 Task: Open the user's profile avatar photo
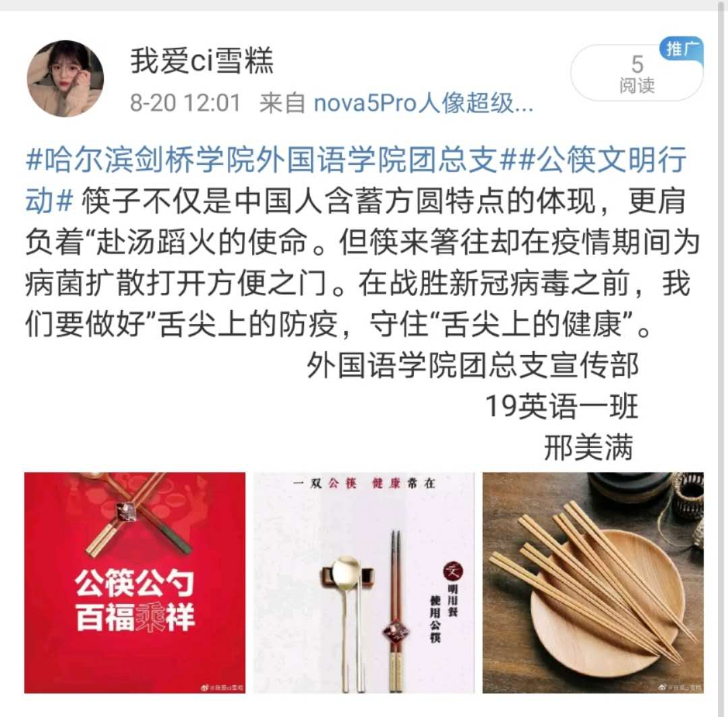click(x=65, y=78)
